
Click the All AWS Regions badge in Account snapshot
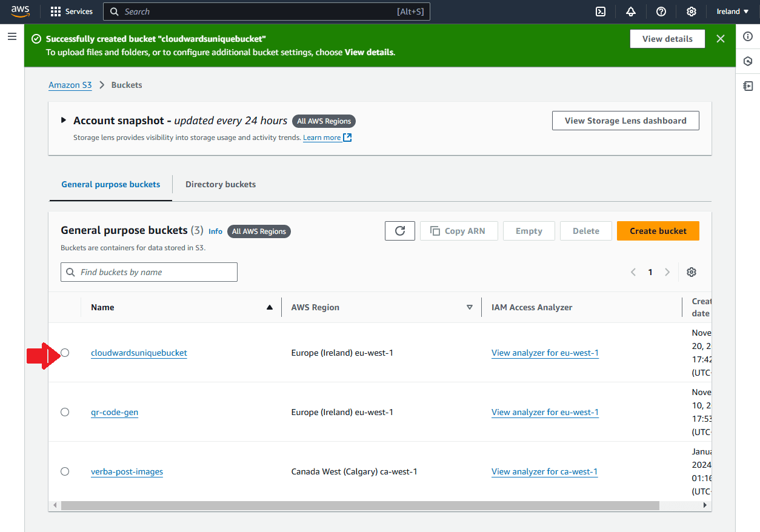tap(324, 121)
